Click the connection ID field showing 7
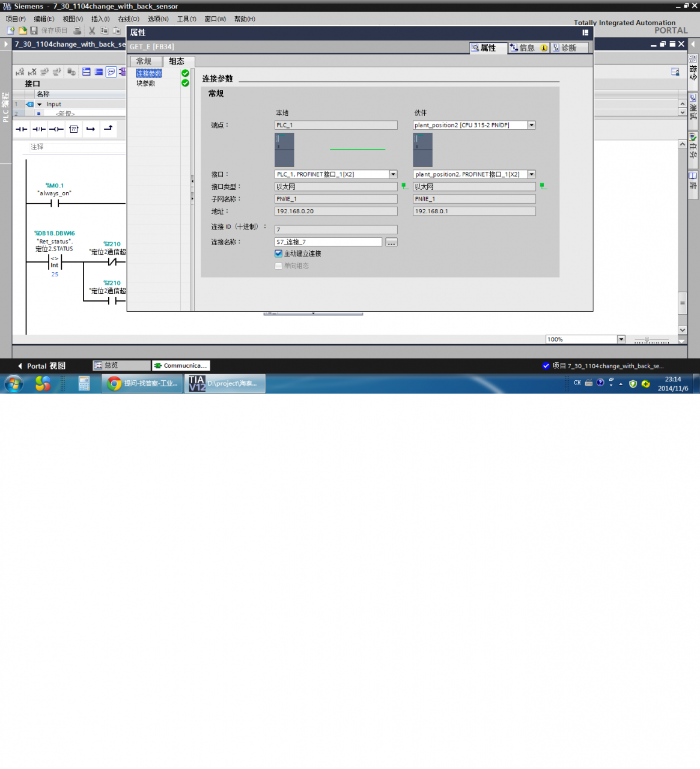Viewport: 700px width, 769px height. pyautogui.click(x=336, y=229)
